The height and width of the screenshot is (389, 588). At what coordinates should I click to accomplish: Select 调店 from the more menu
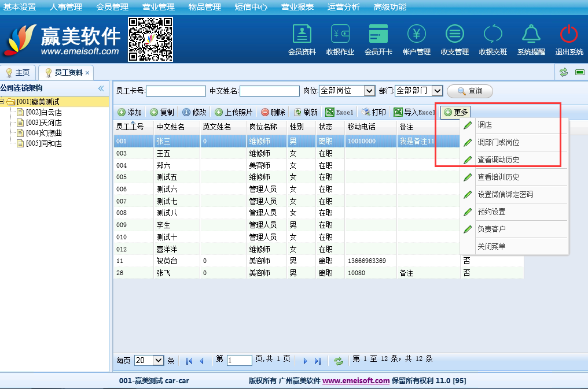[x=485, y=125]
